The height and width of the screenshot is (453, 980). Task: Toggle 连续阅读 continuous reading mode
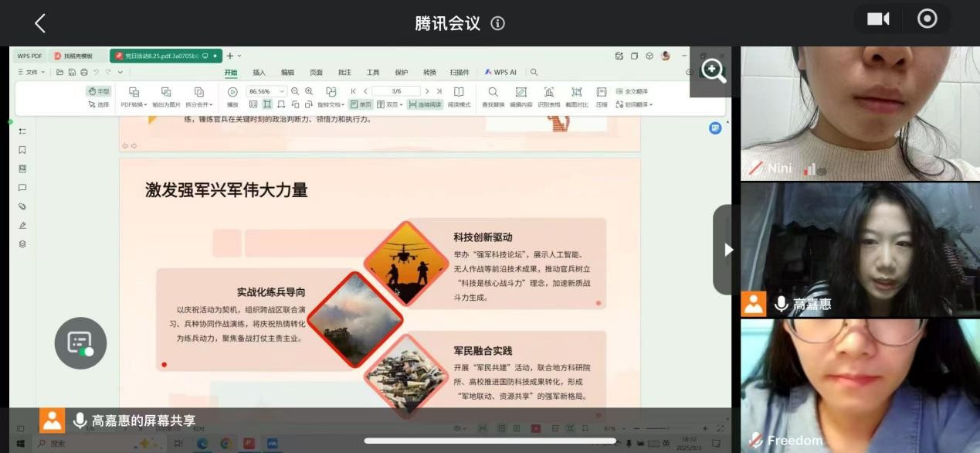coord(425,104)
